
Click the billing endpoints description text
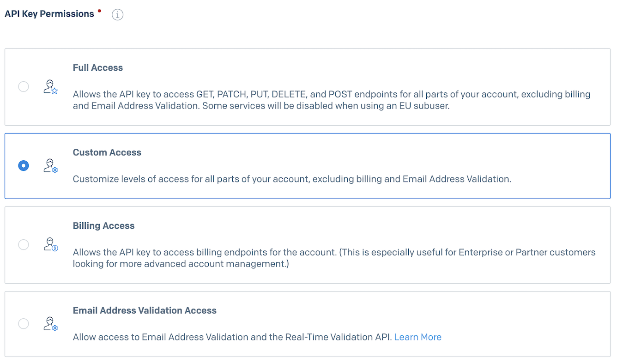(x=334, y=258)
